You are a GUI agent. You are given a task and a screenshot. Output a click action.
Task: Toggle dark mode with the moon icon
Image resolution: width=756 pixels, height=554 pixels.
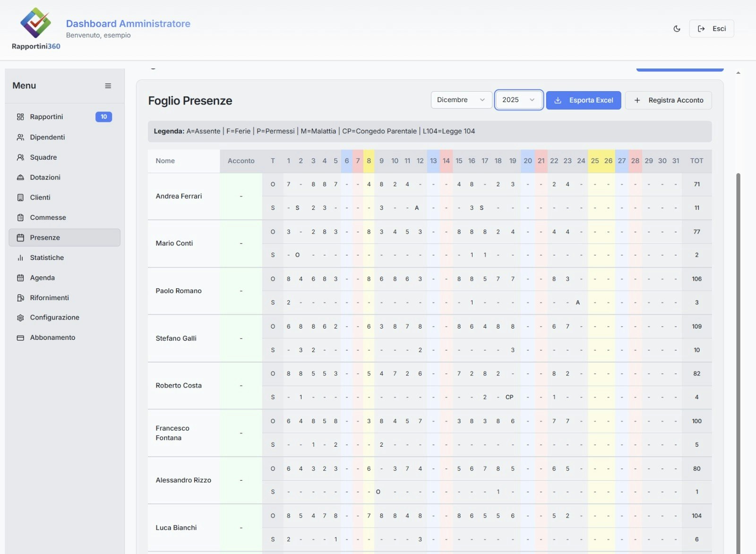677,28
